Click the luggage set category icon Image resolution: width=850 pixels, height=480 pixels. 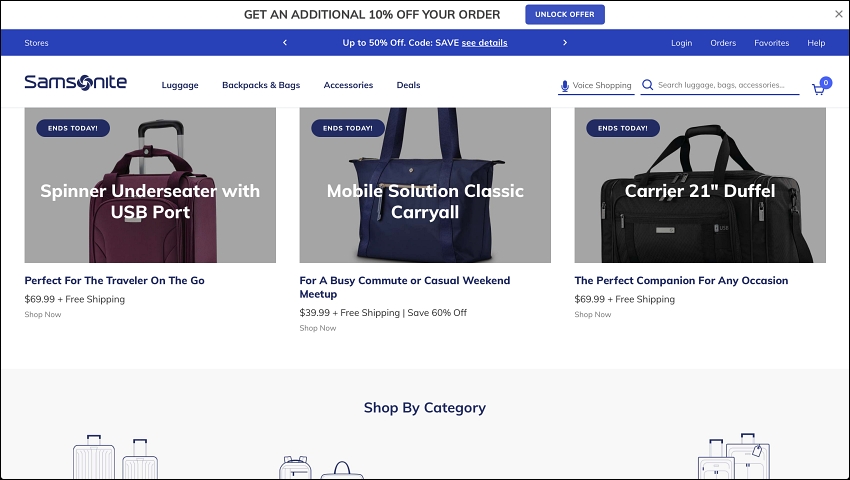(734, 456)
